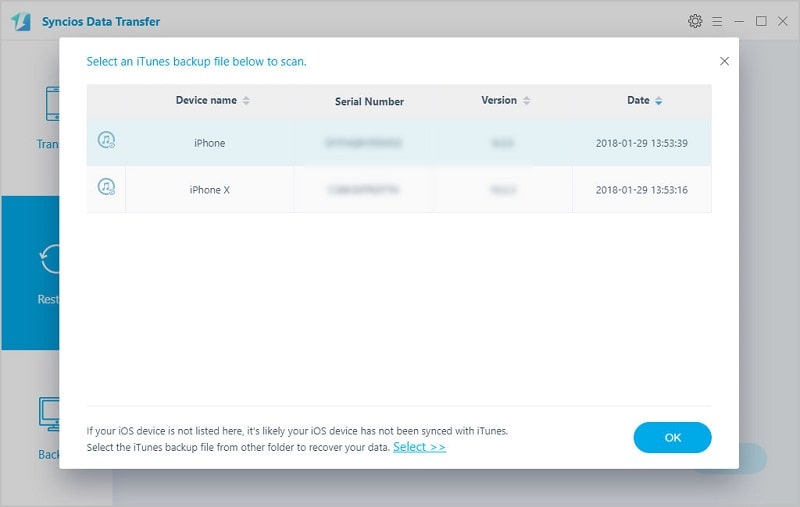Close the iTunes backup dialog

[724, 61]
